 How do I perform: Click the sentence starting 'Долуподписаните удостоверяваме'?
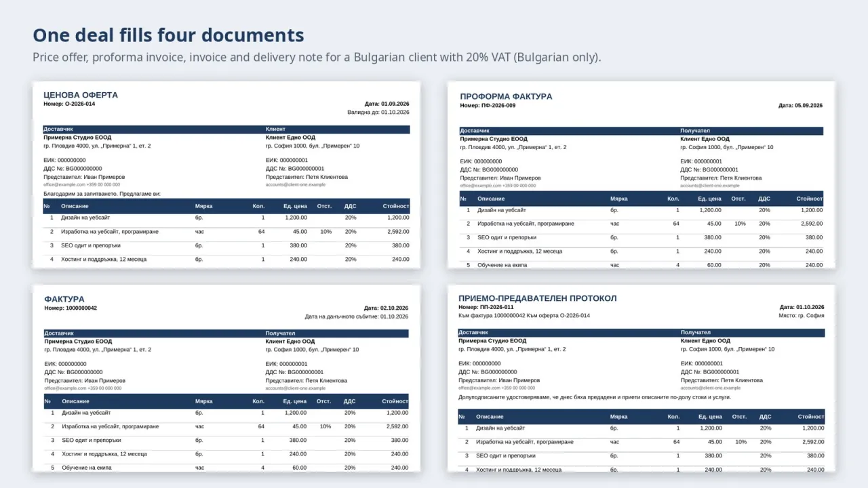point(595,397)
